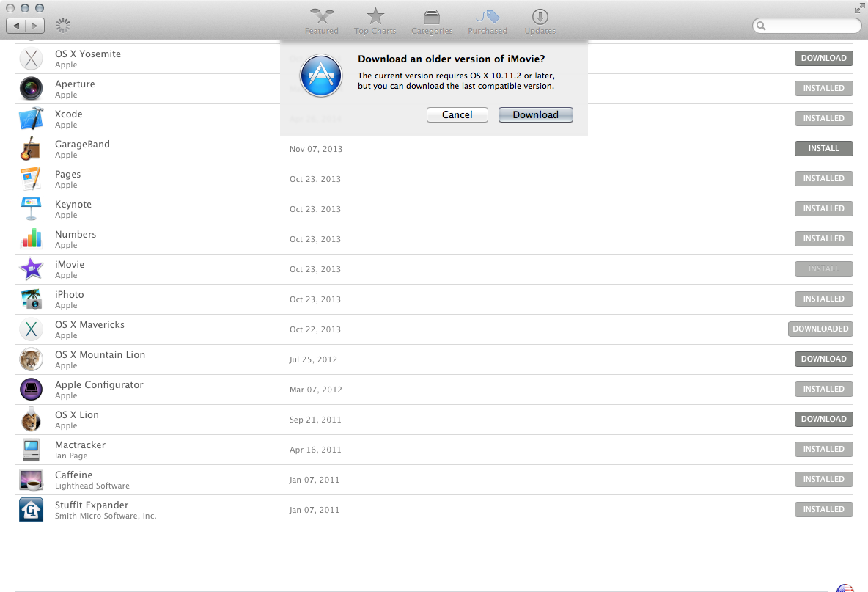Open the Updates tab

(x=540, y=22)
